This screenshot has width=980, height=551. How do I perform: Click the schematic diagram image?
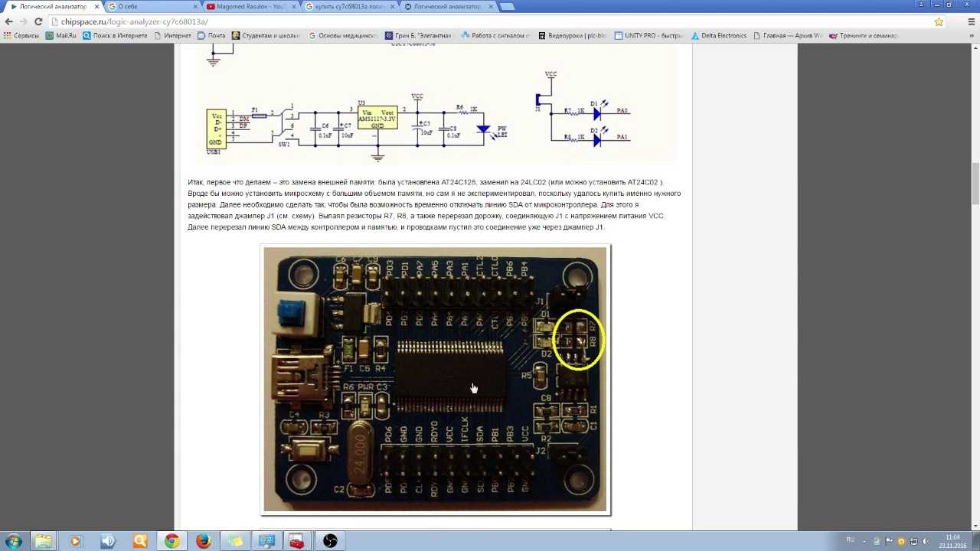coord(436,104)
